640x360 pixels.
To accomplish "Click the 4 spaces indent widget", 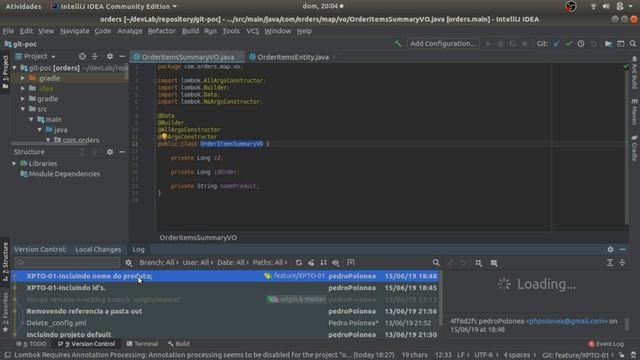I will tap(519, 355).
